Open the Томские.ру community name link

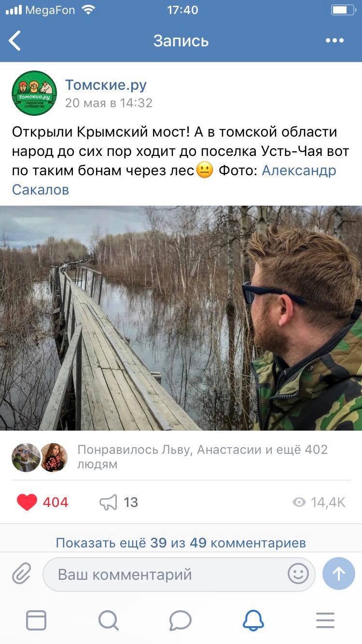tap(106, 85)
